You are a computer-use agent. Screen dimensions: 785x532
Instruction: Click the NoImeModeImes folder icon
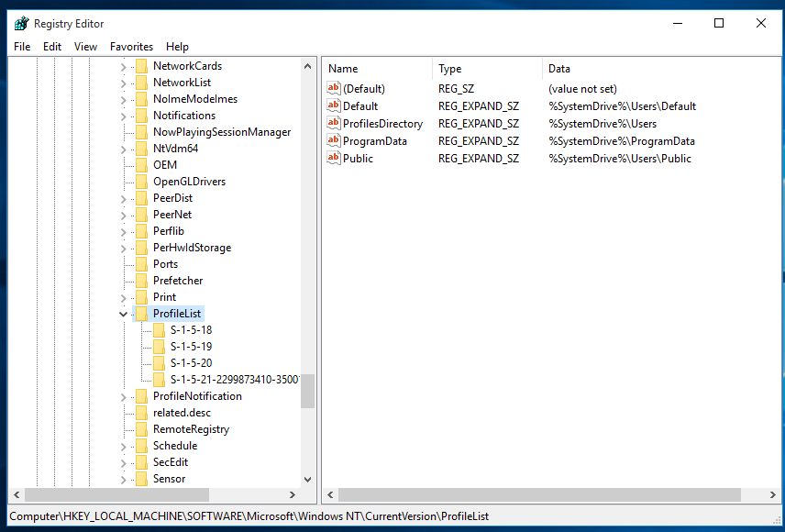click(141, 99)
